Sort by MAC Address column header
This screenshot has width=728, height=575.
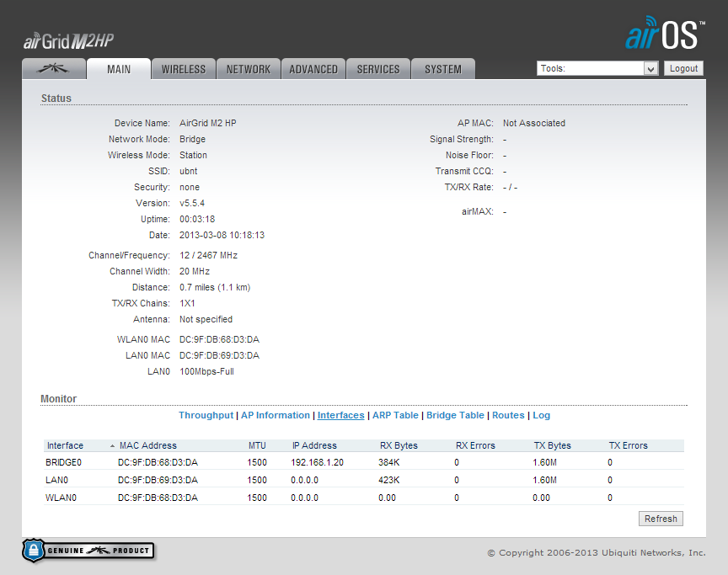(x=148, y=445)
